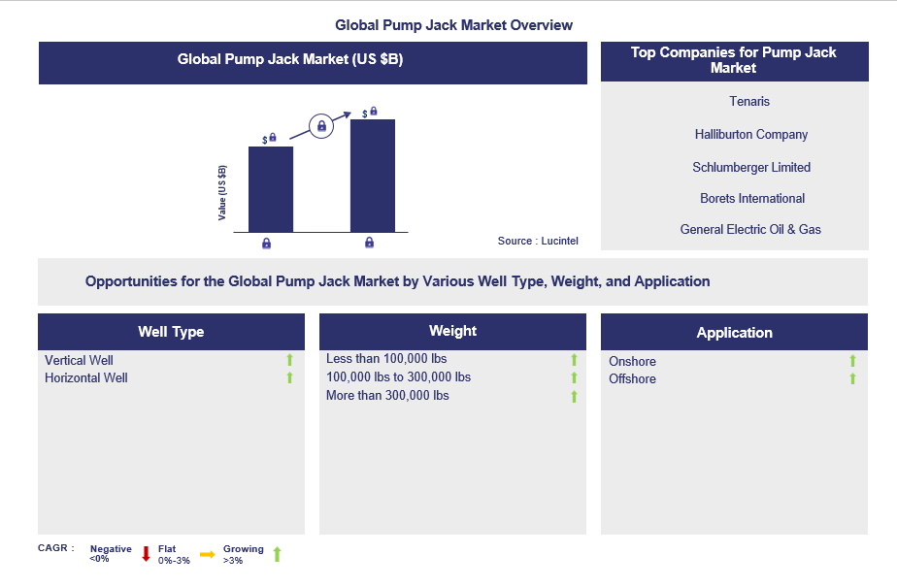This screenshot has width=897, height=588.
Task: Open the Source Lucintel link
Action: coord(538,240)
